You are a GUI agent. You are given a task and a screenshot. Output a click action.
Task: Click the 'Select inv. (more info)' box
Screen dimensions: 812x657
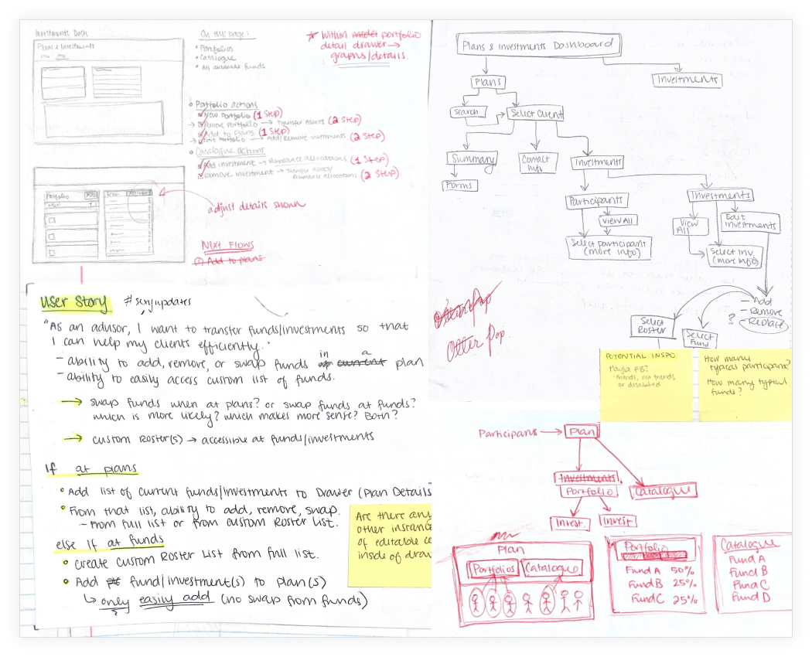click(x=735, y=257)
